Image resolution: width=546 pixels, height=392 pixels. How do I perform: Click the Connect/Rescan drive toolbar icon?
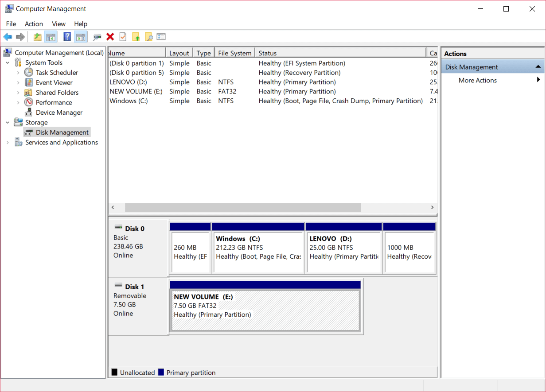coord(97,37)
